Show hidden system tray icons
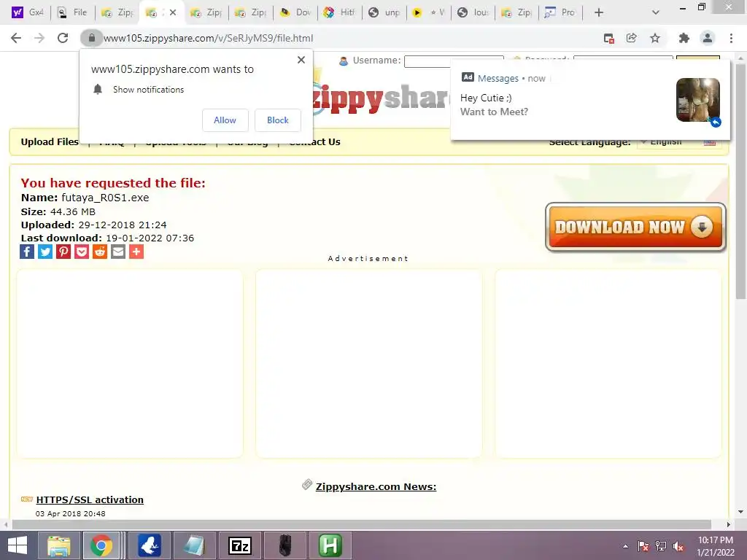Image resolution: width=747 pixels, height=560 pixels. click(625, 546)
